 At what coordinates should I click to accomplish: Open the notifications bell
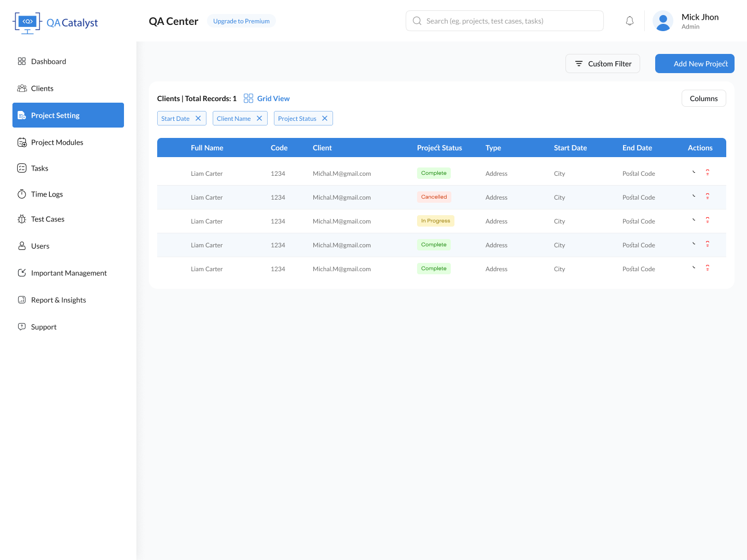(630, 21)
